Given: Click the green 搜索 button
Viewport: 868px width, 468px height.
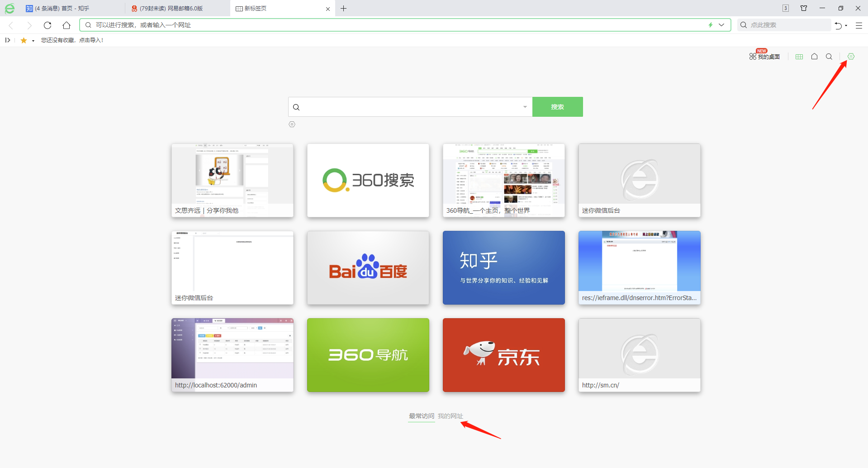Looking at the screenshot, I should coord(558,107).
